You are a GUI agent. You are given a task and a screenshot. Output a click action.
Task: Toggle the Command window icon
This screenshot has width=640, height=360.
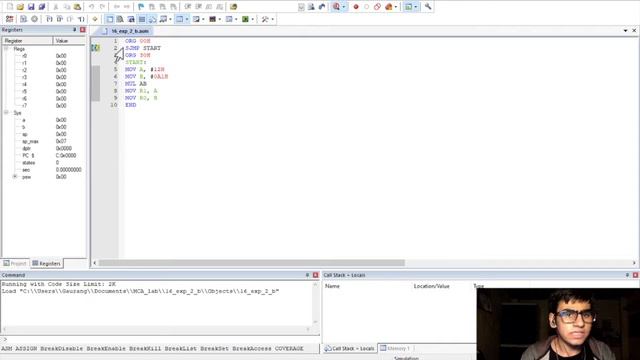point(110,19)
